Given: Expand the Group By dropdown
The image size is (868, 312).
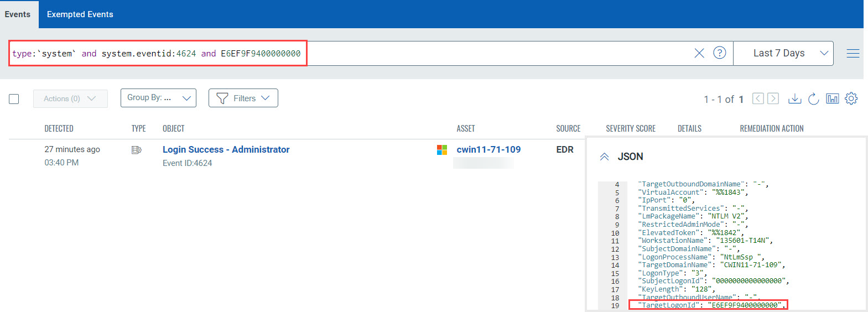Looking at the screenshot, I should click(x=158, y=98).
